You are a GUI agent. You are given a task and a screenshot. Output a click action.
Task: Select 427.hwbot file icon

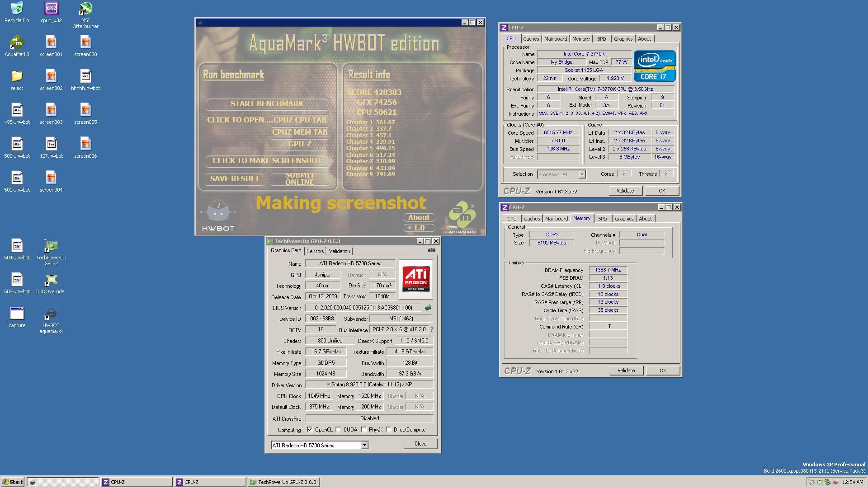(51, 148)
